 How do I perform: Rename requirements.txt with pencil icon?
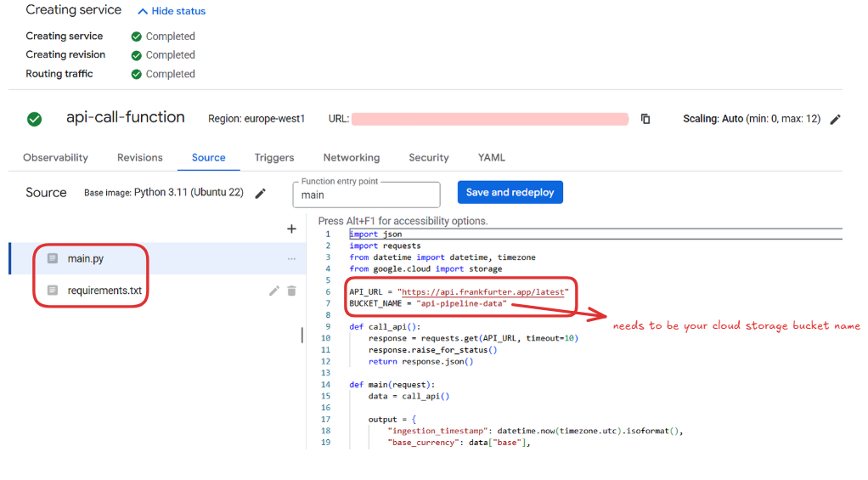coord(274,291)
